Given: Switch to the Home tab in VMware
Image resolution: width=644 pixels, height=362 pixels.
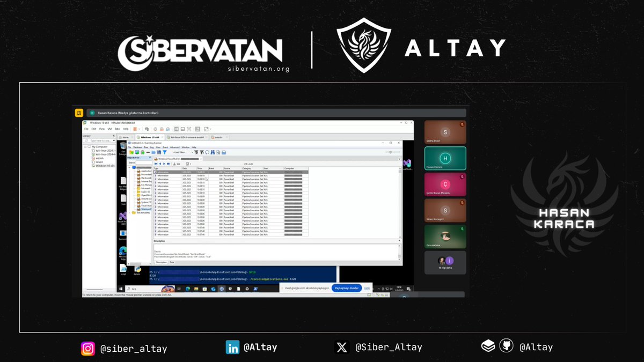Looking at the screenshot, I should 126,137.
